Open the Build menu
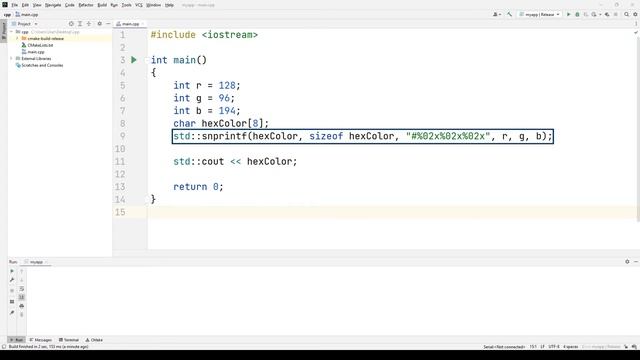Image resolution: width=640 pixels, height=360 pixels. click(102, 5)
